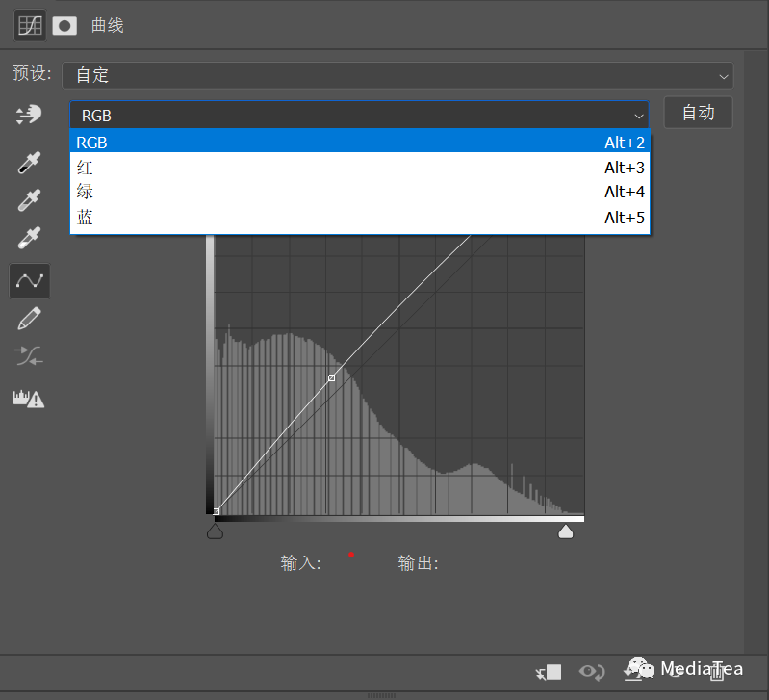This screenshot has height=700, width=769.
Task: Click the 输出 output label
Action: (x=418, y=562)
